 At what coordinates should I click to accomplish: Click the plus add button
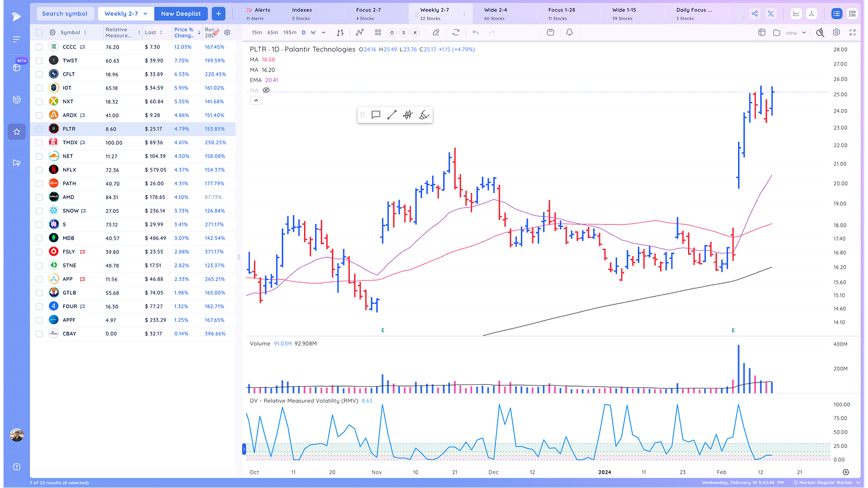point(219,13)
